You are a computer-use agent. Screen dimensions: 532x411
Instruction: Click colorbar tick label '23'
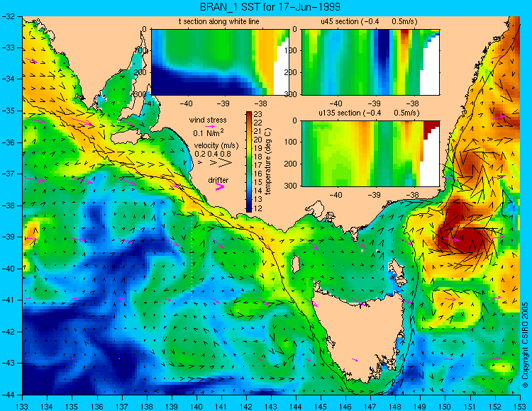click(258, 114)
